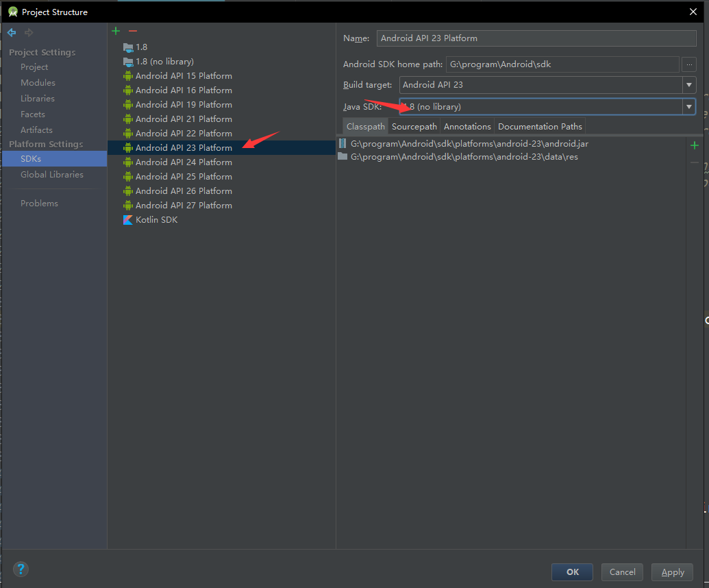Click the Android icon for API 19 Platform

(128, 104)
